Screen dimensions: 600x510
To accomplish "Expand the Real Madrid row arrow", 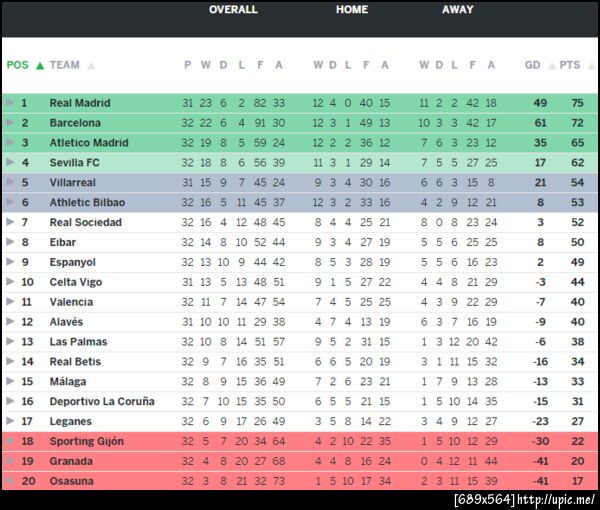I will click(10, 103).
